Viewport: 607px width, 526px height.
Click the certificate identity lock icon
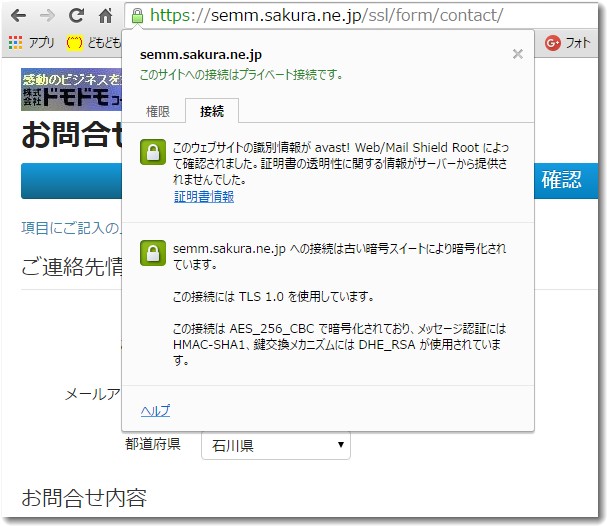153,152
